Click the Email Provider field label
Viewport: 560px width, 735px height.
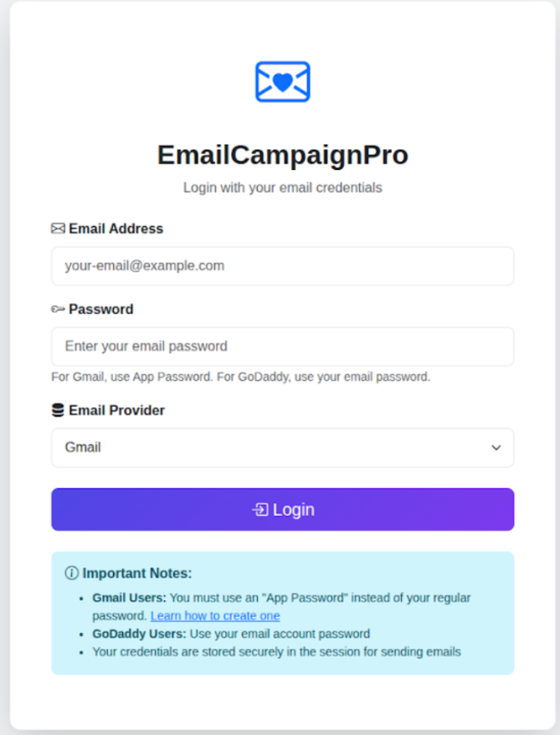pos(116,410)
